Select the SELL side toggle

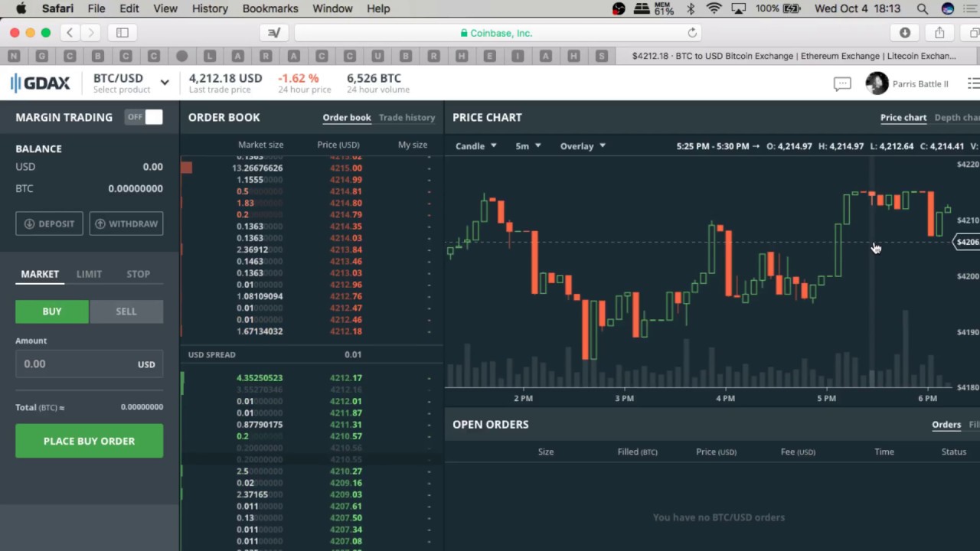[x=126, y=311]
